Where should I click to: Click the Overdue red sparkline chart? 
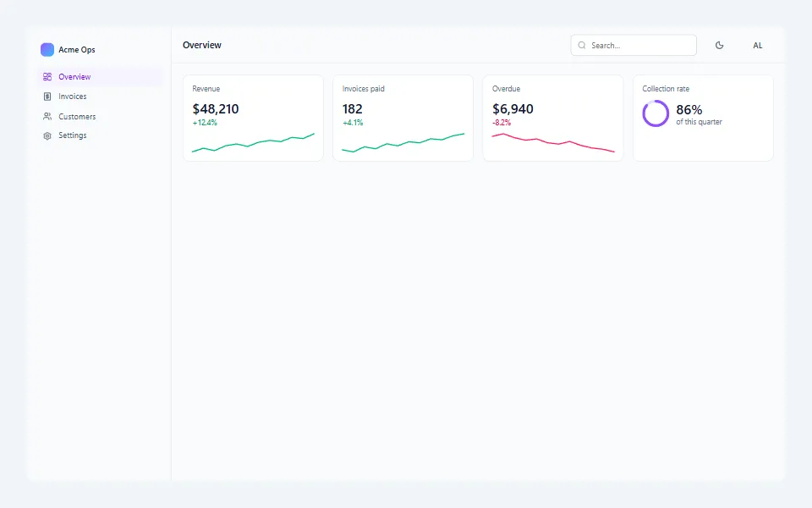point(553,142)
